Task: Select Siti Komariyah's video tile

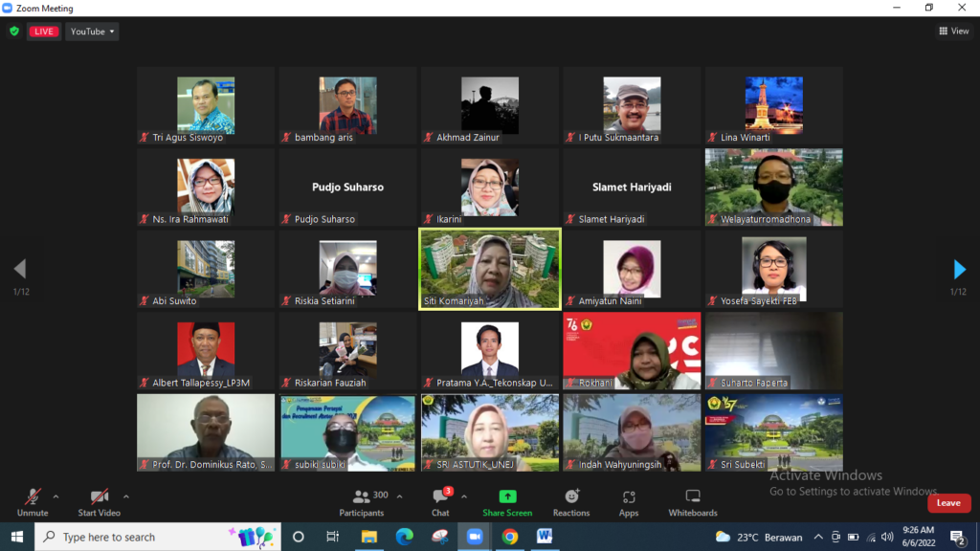Action: pos(490,269)
